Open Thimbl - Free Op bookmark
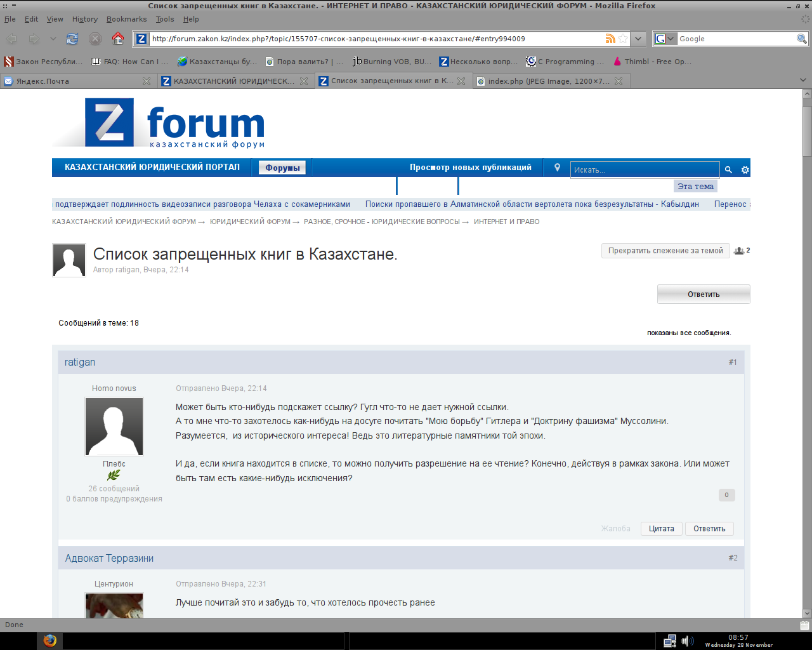 (653, 62)
